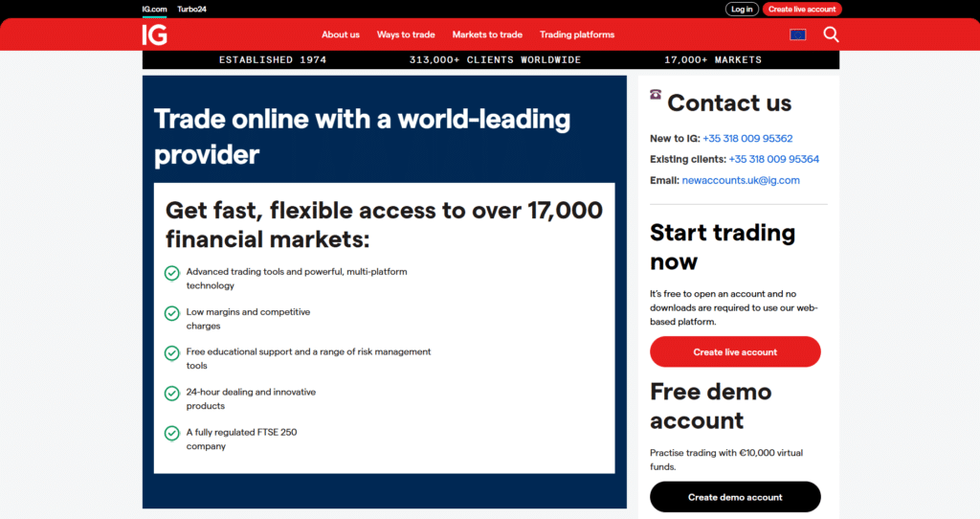Screen dimensions: 980x519
Task: Click the '17,000+ MARKETS' banner text
Action: click(713, 60)
